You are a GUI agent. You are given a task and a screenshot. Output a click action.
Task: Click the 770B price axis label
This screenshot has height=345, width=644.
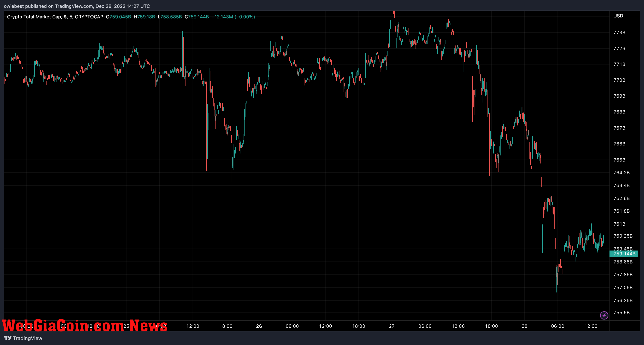coord(619,80)
